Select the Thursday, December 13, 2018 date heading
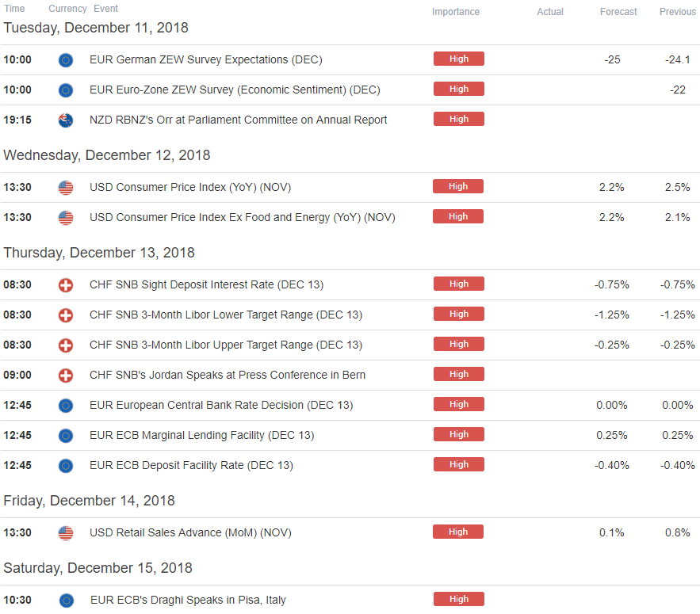 (x=99, y=253)
